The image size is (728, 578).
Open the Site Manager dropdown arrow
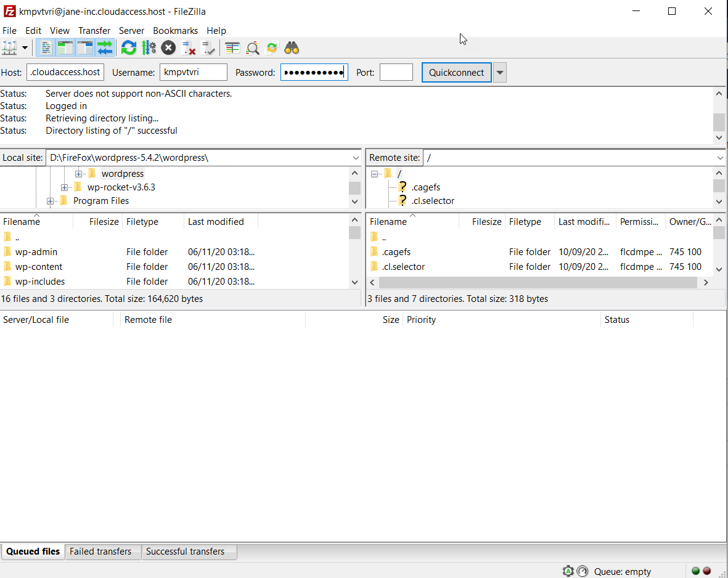click(25, 48)
